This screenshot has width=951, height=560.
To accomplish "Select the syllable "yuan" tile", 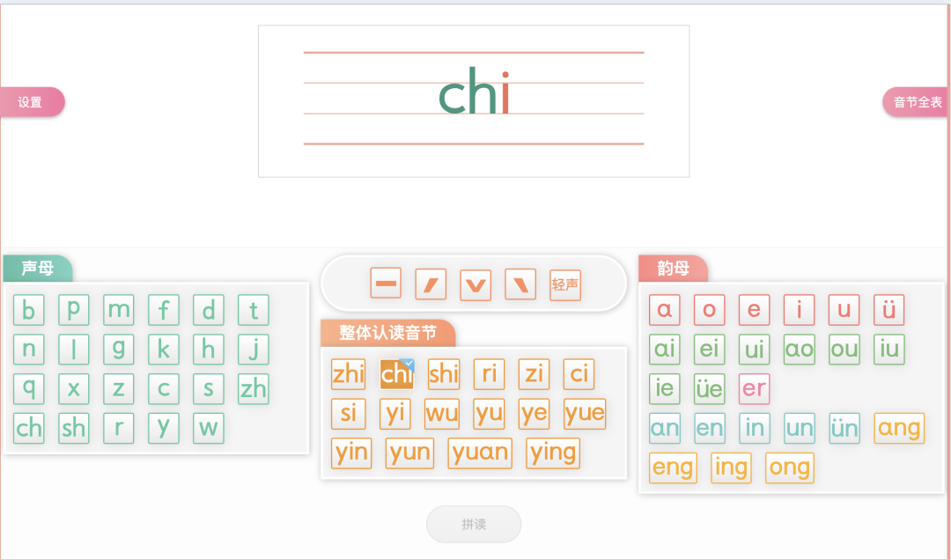I will [479, 453].
